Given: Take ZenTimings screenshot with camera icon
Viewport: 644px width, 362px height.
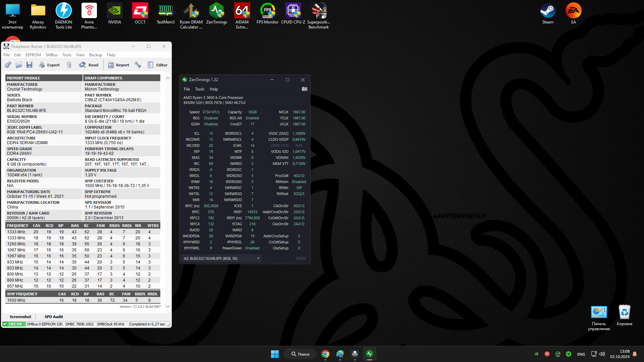Looking at the screenshot, I should tap(304, 89).
